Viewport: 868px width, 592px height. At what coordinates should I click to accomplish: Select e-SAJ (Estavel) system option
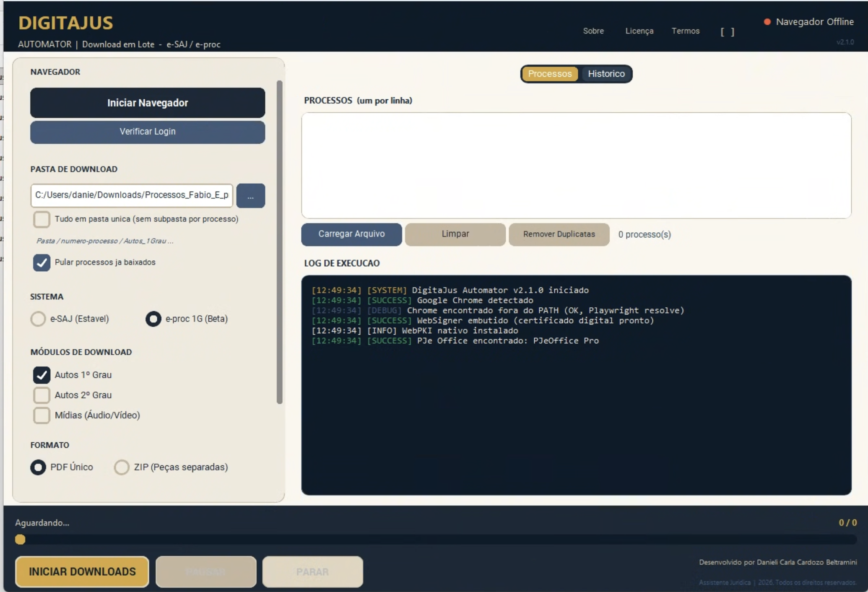click(x=38, y=319)
